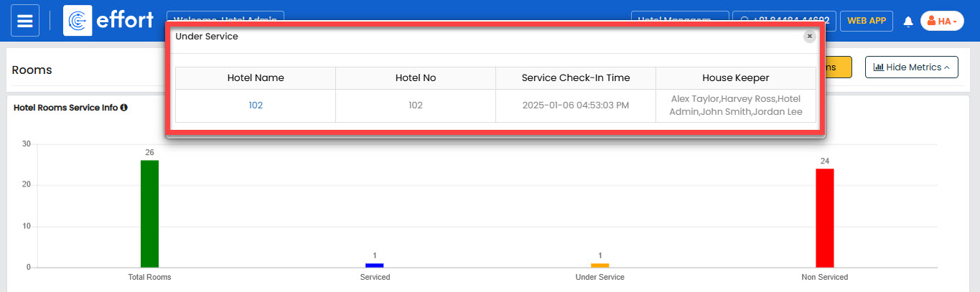
Task: Click the orange Under Service bar
Action: (599, 265)
